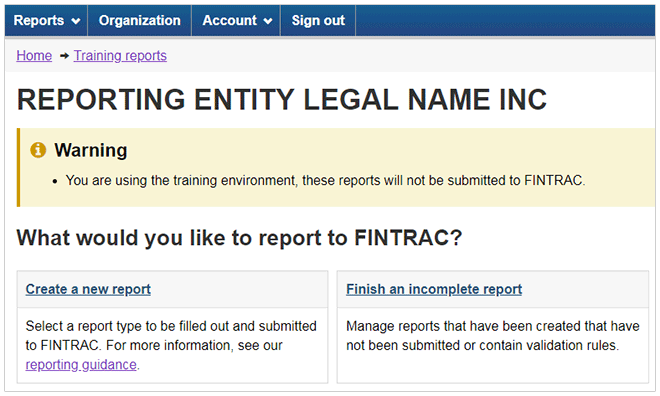Click the 'Manage reports' description text

492,336
